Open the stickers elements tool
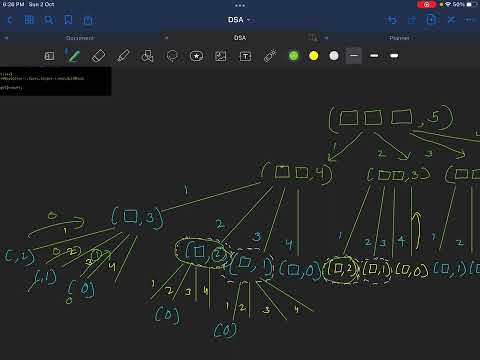480x360 pixels. [196, 56]
